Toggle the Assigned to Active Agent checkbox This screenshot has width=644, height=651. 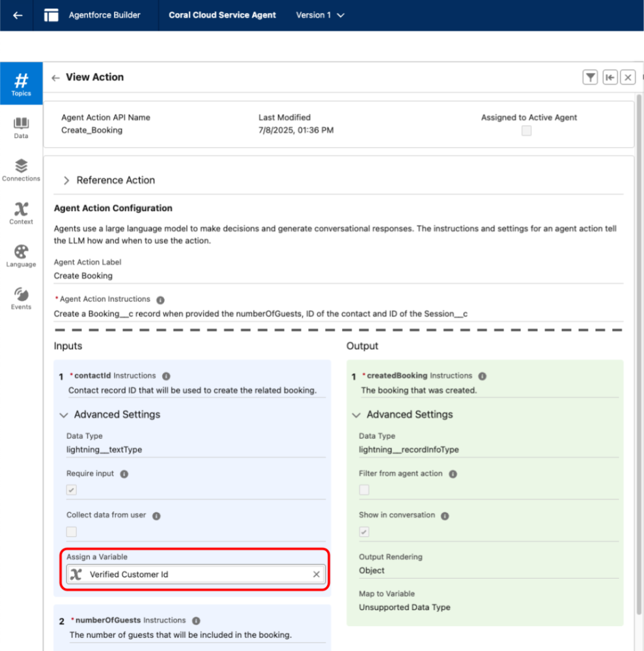527,131
